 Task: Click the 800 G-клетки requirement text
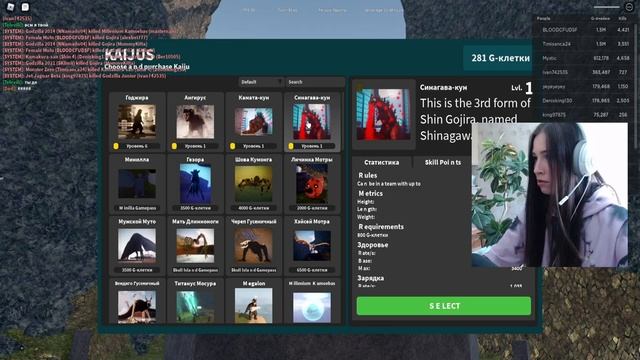pyautogui.click(x=373, y=235)
